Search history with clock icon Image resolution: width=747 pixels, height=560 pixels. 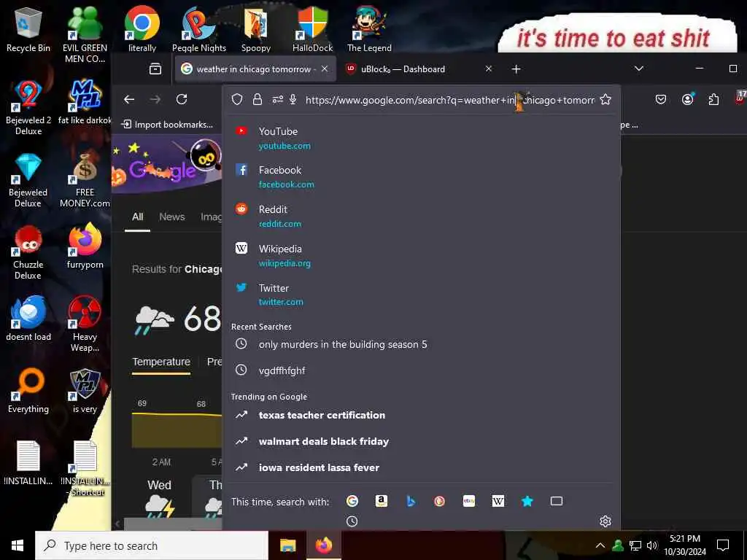click(x=352, y=521)
